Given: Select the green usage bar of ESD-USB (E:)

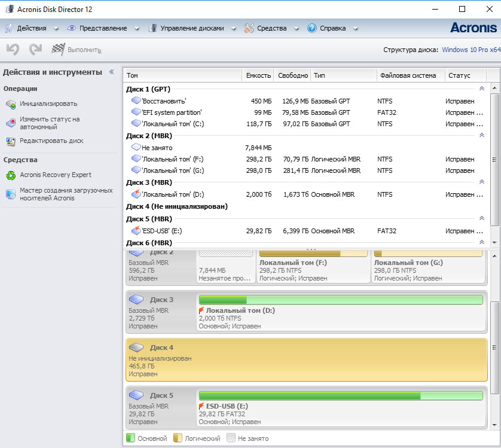Looking at the screenshot, I should coord(341,395).
